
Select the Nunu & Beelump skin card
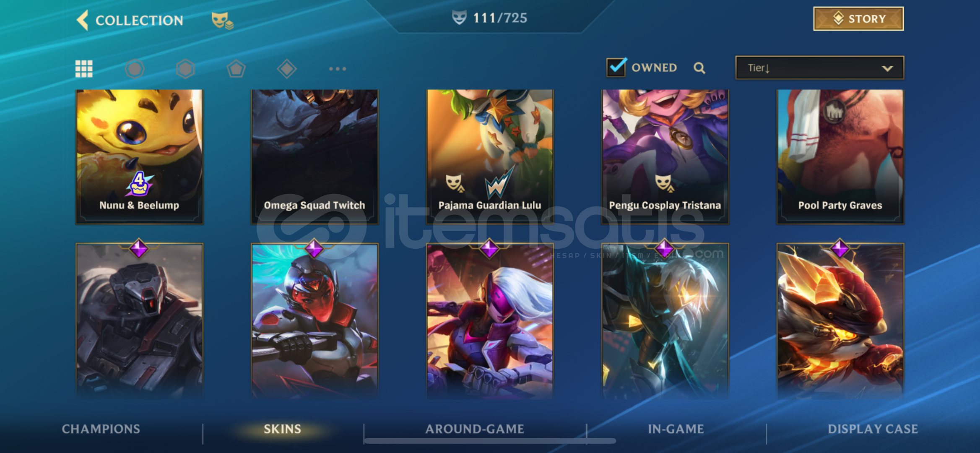[139, 156]
